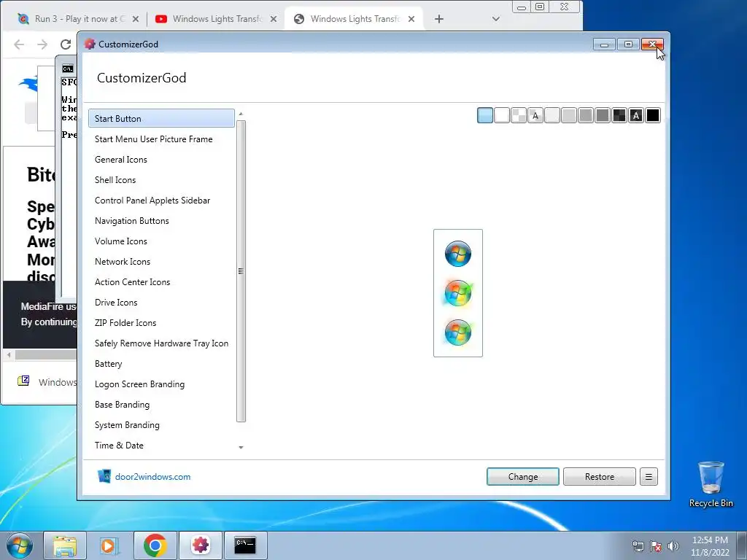The height and width of the screenshot is (560, 747).
Task: Select the light checkerboard background swatch
Action: click(x=519, y=115)
